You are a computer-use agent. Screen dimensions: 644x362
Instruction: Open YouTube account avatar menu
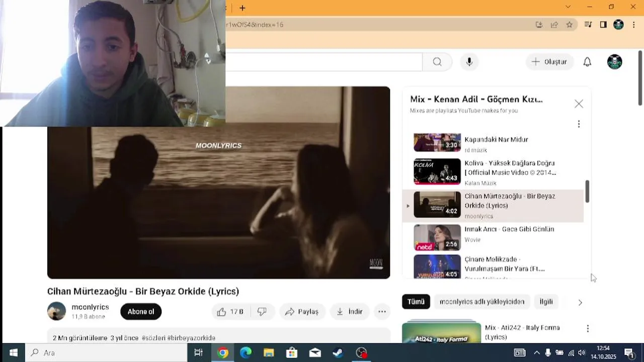coord(615,62)
